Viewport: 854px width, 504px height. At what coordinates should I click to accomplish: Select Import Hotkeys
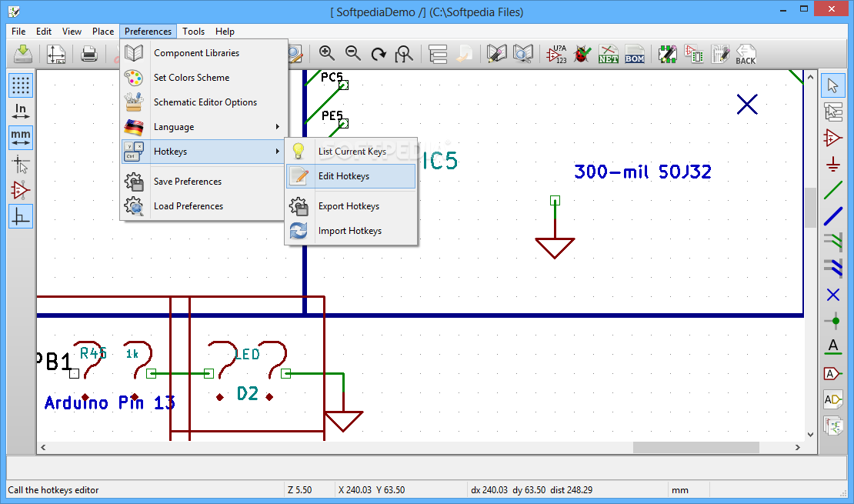(352, 231)
